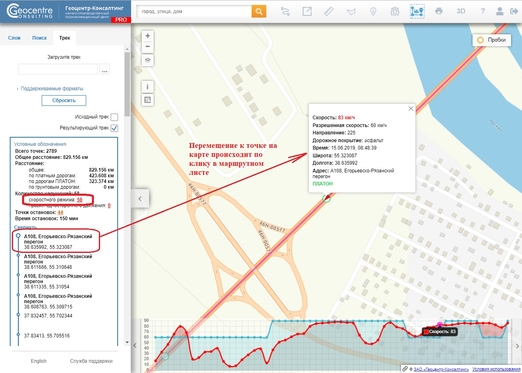The width and height of the screenshot is (522, 373).
Task: Click the share/export map icon
Action: [307, 11]
